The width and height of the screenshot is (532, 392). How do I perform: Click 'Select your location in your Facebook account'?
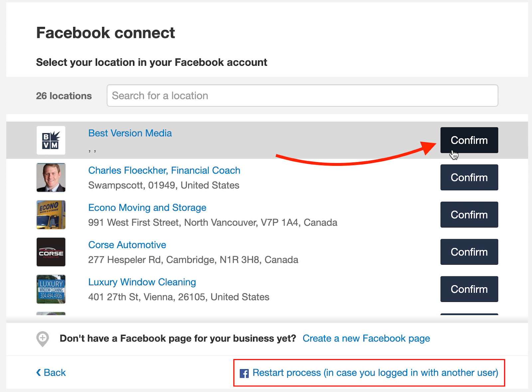[x=152, y=62]
